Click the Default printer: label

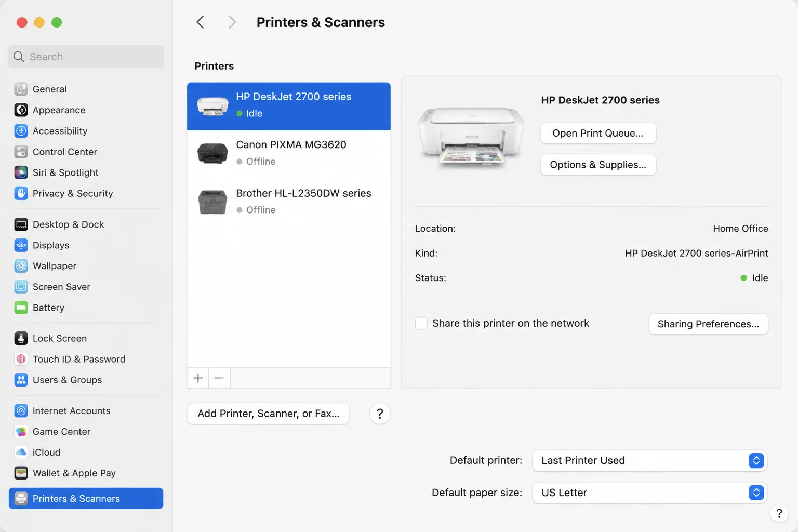[486, 460]
